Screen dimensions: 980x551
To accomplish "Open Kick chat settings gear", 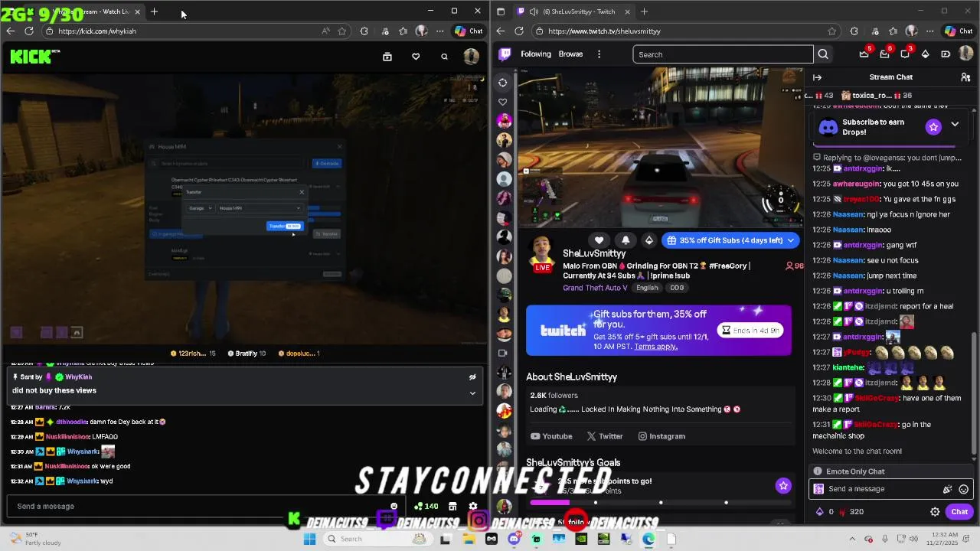I will click(x=473, y=506).
